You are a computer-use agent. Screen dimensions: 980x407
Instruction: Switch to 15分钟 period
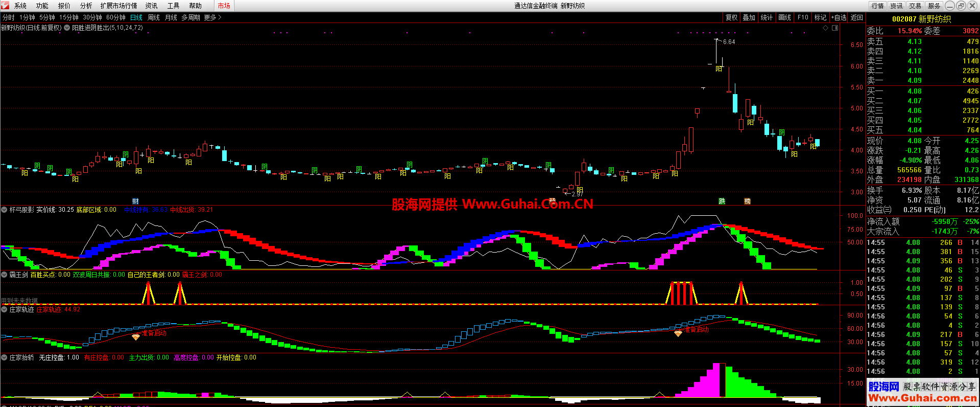69,17
